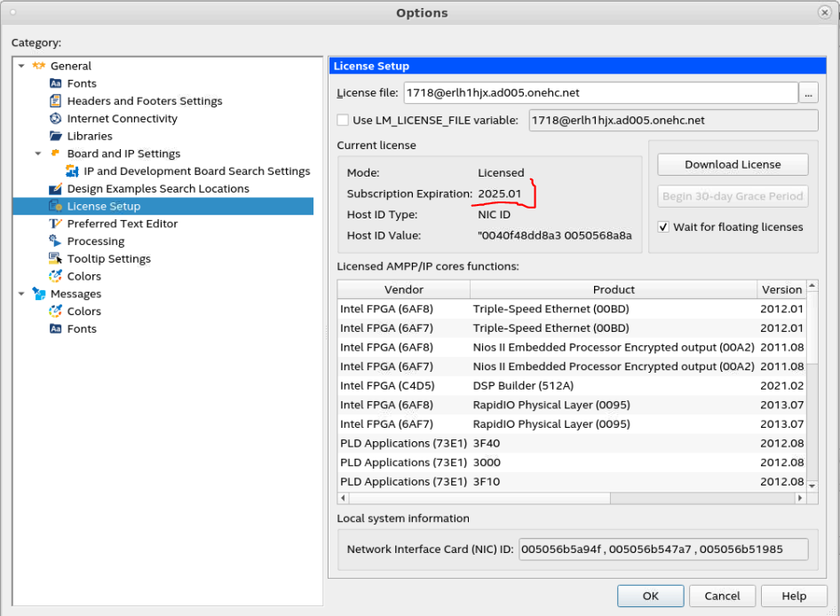840x616 pixels.
Task: Click the Processing icon in category tree
Action: tap(56, 241)
